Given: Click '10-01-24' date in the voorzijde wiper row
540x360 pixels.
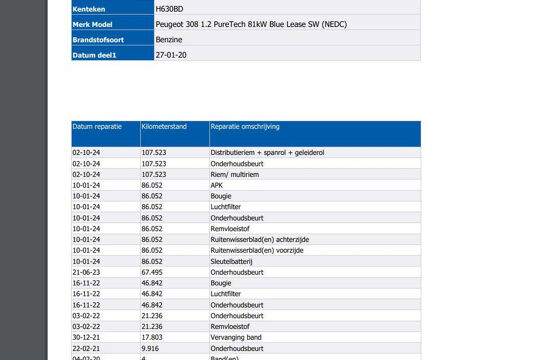Looking at the screenshot, I should (86, 250).
